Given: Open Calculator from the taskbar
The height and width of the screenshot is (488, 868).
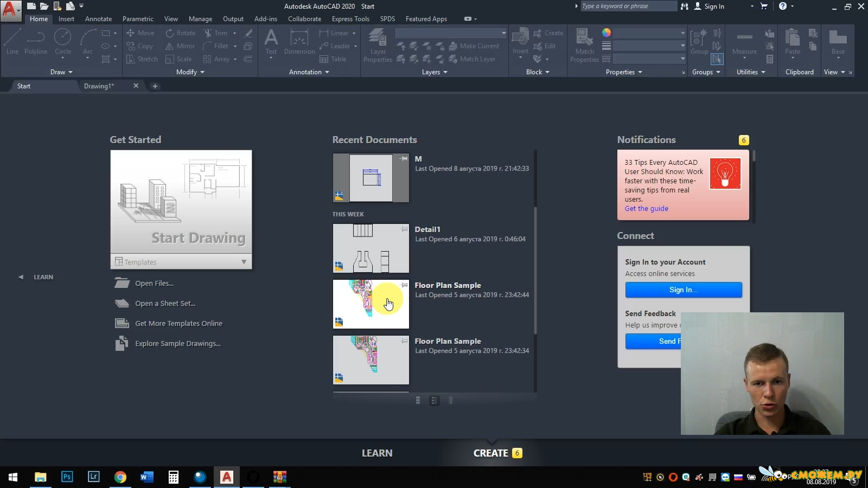Looking at the screenshot, I should click(x=173, y=477).
